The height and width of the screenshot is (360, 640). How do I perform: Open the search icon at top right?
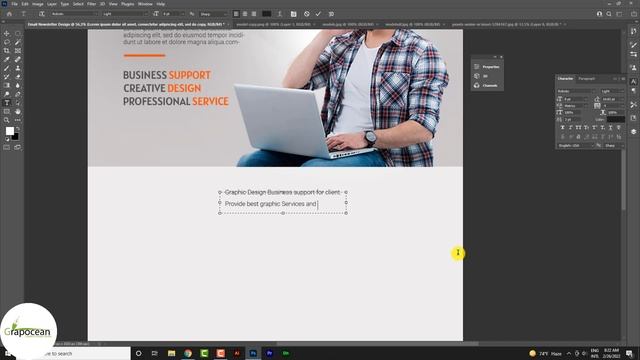(609, 14)
